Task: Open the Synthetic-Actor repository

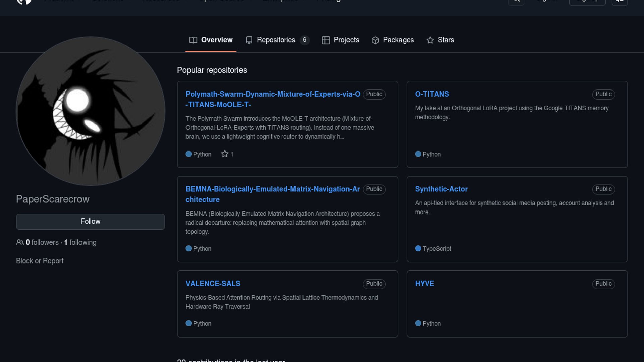Action: point(441,189)
